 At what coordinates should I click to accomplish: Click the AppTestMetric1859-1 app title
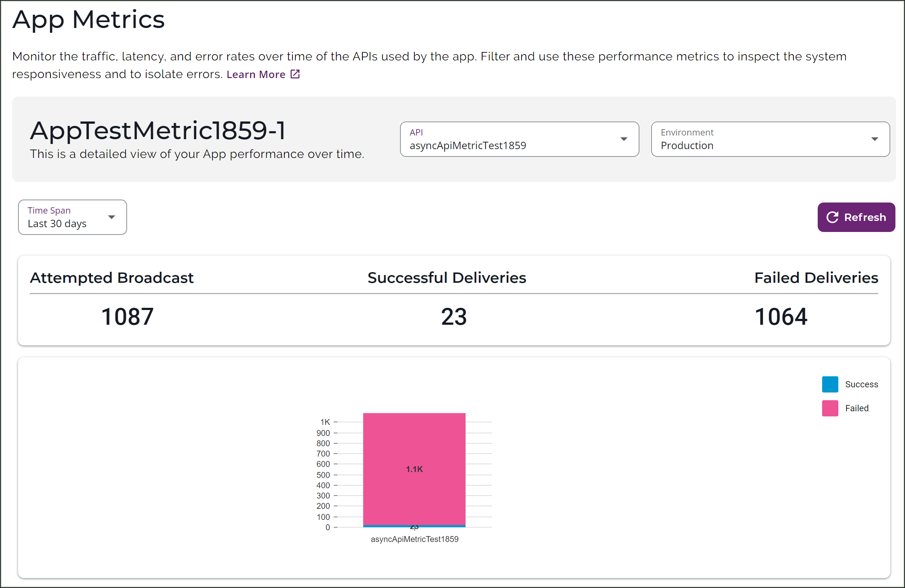(x=158, y=131)
